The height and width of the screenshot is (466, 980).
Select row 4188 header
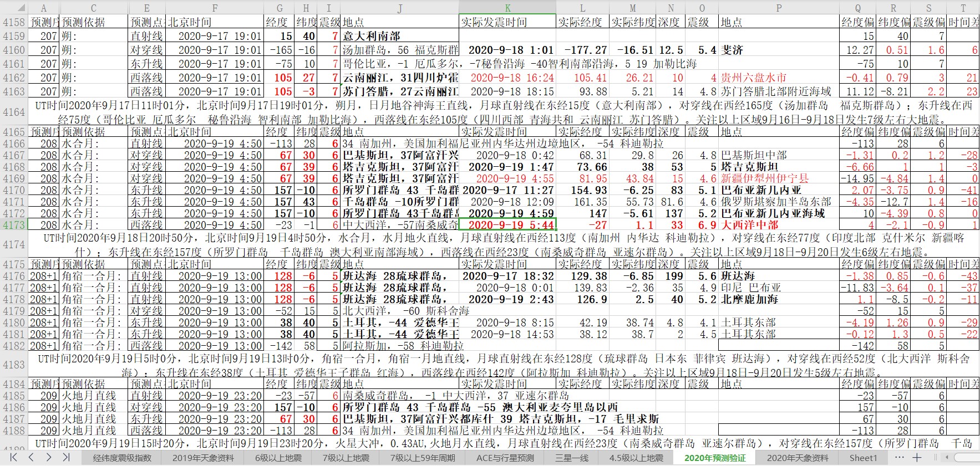(x=13, y=431)
